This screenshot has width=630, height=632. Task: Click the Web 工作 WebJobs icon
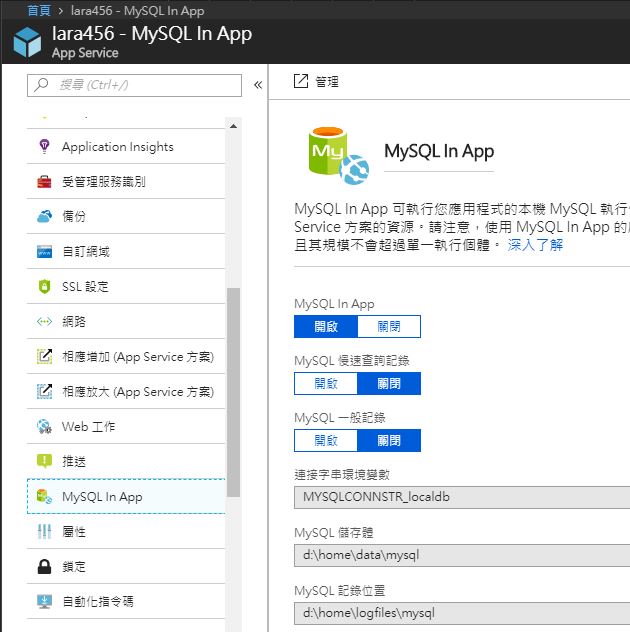(44, 427)
